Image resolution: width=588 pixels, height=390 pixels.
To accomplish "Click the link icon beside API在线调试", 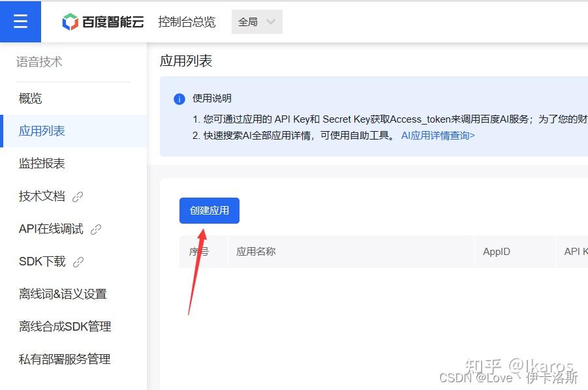I will [x=96, y=229].
